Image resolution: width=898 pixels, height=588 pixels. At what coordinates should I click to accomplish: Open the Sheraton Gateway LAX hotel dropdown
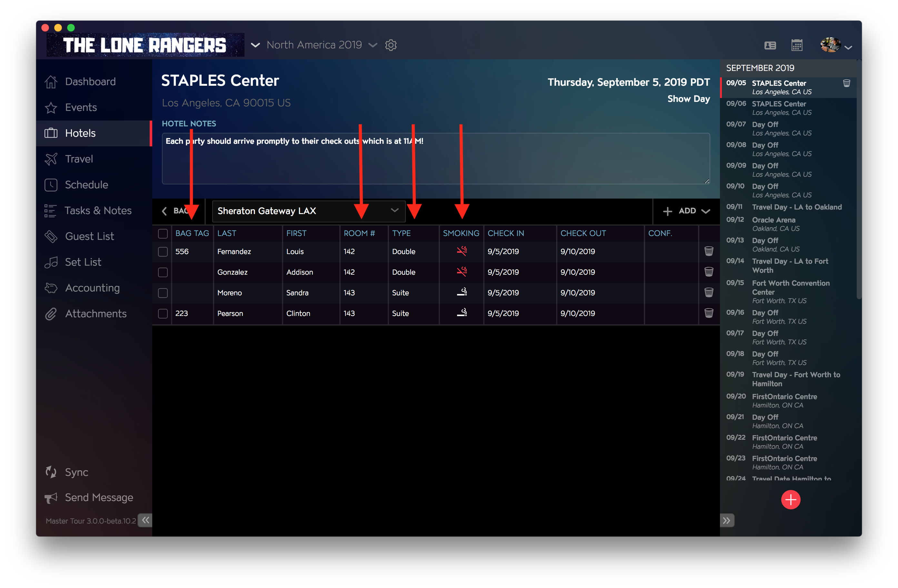coord(309,211)
